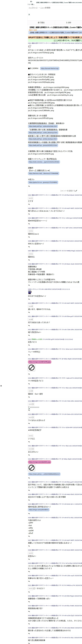
Task: Reply arrow under post 0026 音符リスト
Action: pyautogui.click(x=29, y=536)
